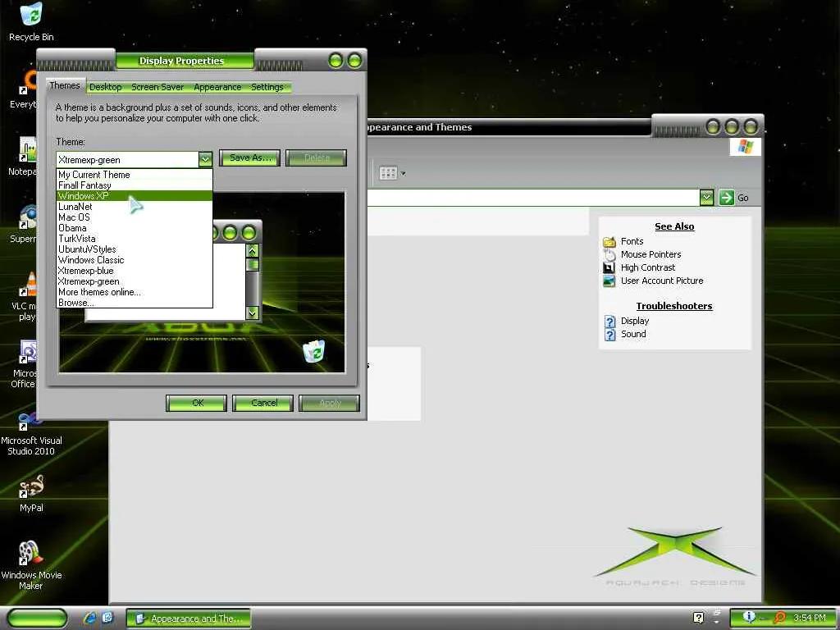Click Appearance and Themes taskbar button
Viewport: 840px width, 630px height.
[189, 619]
